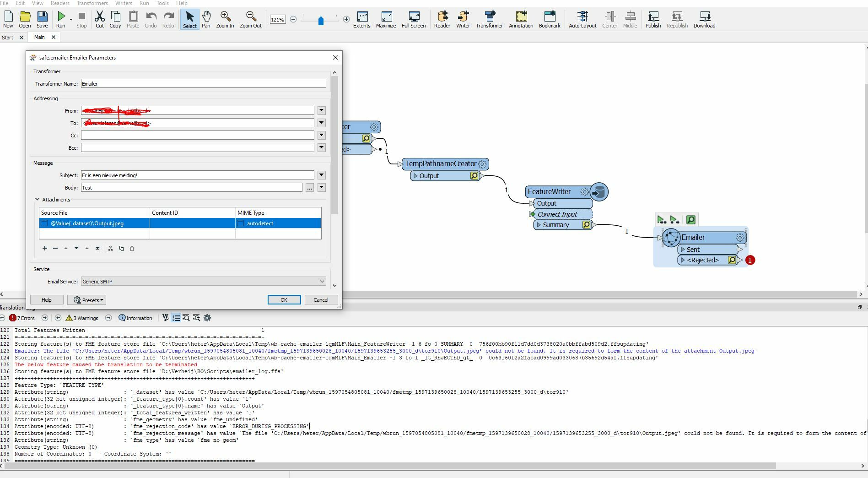This screenshot has width=868, height=478.
Task: Save the workspace using the Save icon
Action: (42, 19)
